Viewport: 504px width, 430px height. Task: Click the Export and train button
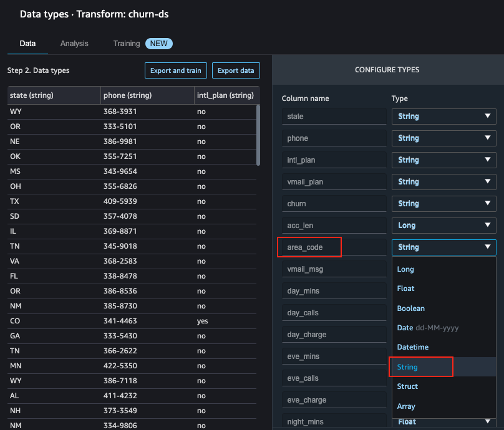176,70
